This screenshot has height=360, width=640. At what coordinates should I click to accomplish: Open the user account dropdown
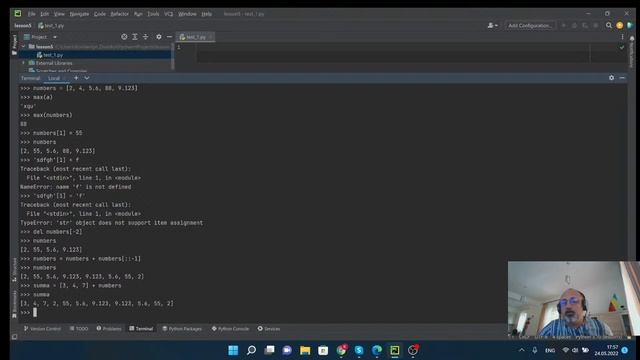(x=492, y=25)
